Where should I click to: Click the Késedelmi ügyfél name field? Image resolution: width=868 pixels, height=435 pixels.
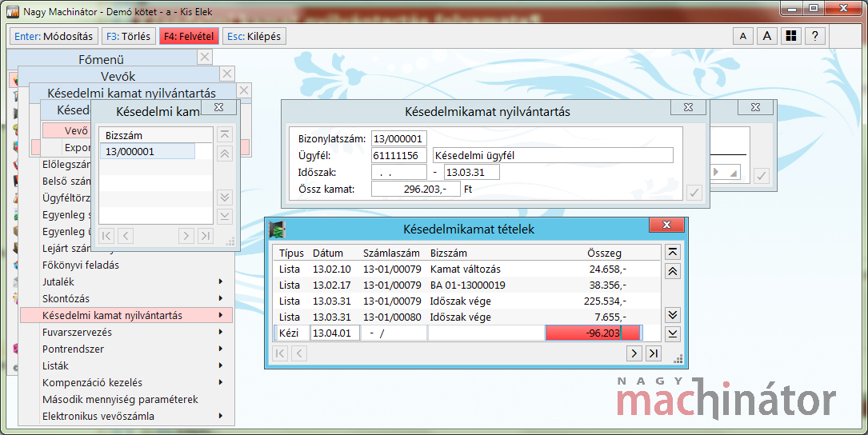pos(553,155)
